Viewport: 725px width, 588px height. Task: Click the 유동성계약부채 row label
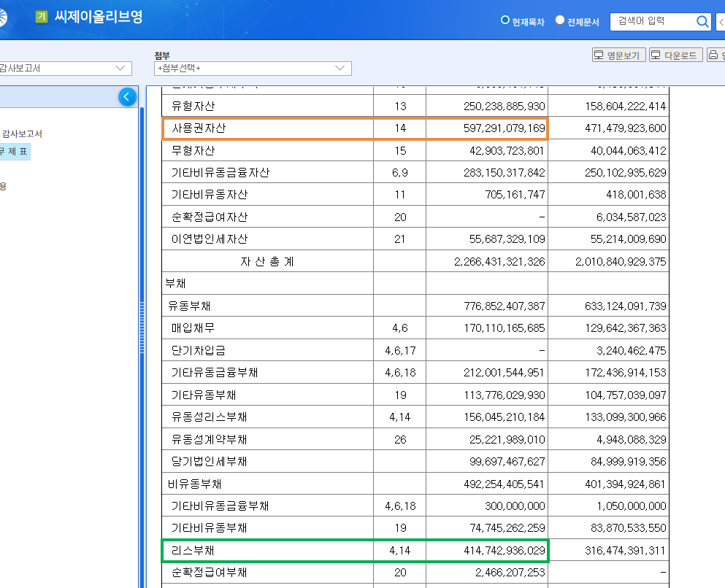[x=209, y=439]
